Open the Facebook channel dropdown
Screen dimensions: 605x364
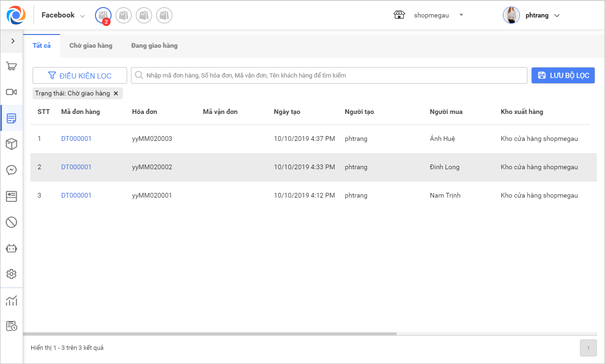(63, 15)
